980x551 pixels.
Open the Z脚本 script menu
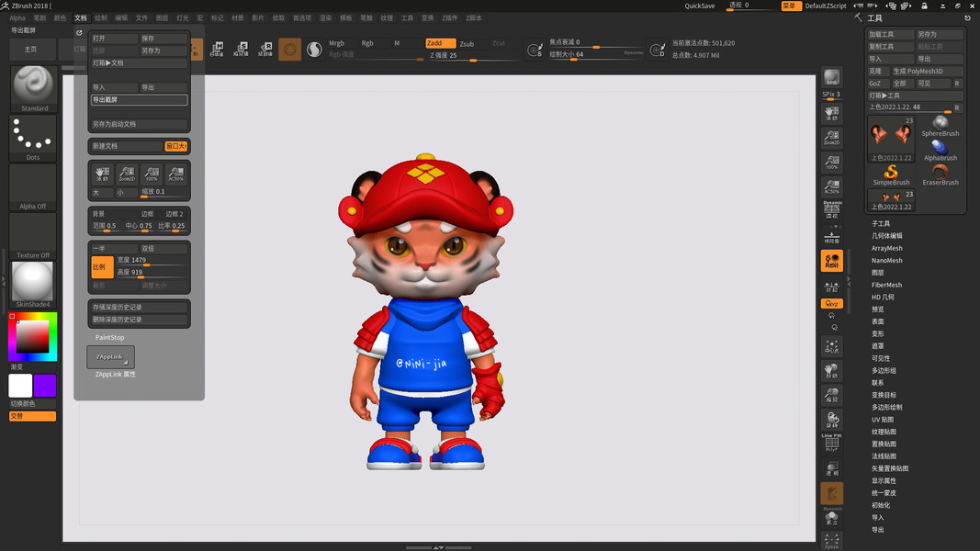click(474, 18)
